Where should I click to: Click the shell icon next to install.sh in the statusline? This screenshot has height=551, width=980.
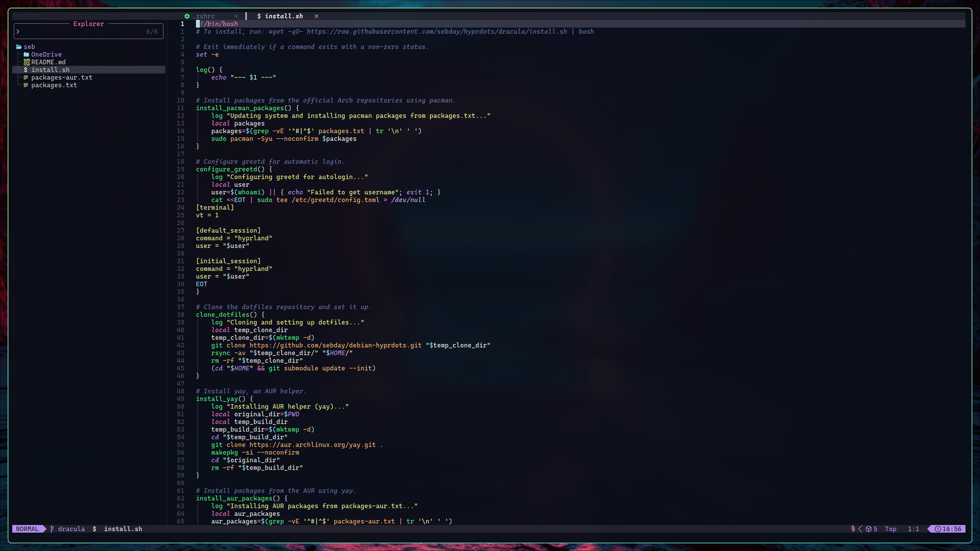point(95,529)
